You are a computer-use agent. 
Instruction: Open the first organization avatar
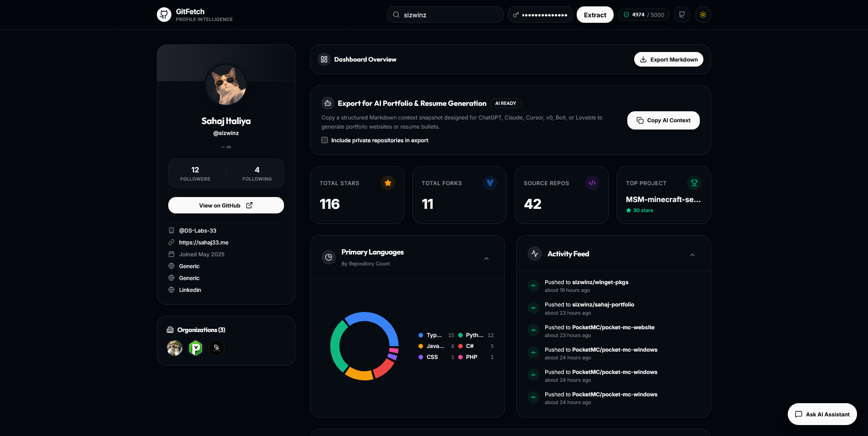point(175,348)
